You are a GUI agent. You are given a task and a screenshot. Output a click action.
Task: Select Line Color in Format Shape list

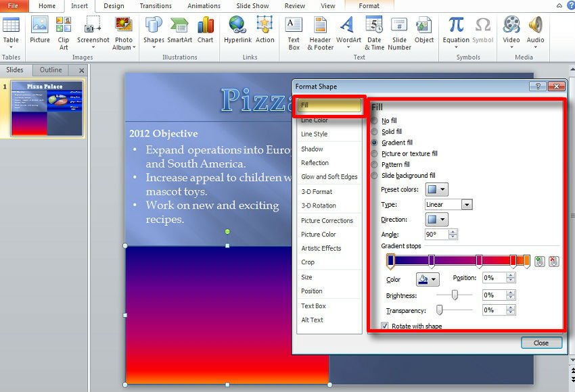(315, 120)
